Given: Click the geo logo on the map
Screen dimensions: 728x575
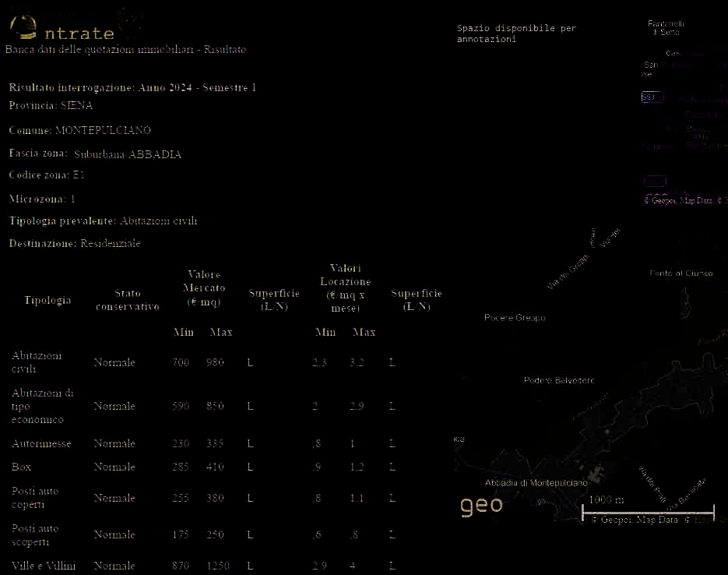Looking at the screenshot, I should [x=480, y=506].
